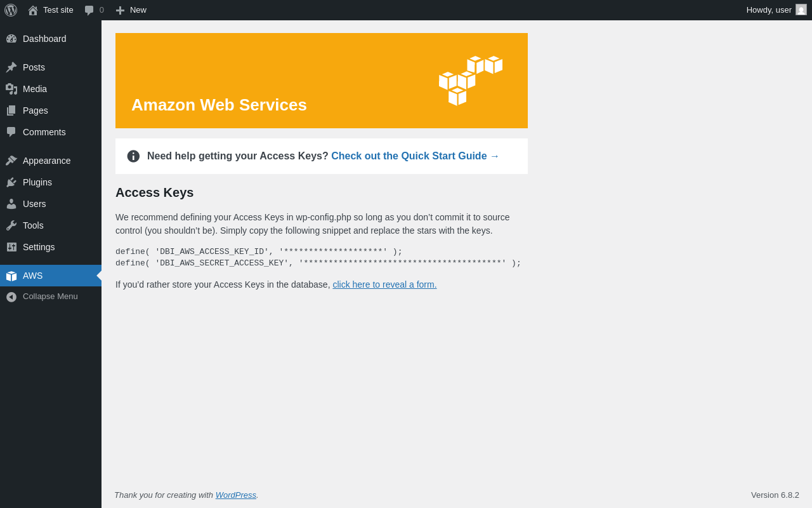
Task: Click the Version 6.8.2 footer text
Action: pyautogui.click(x=775, y=495)
